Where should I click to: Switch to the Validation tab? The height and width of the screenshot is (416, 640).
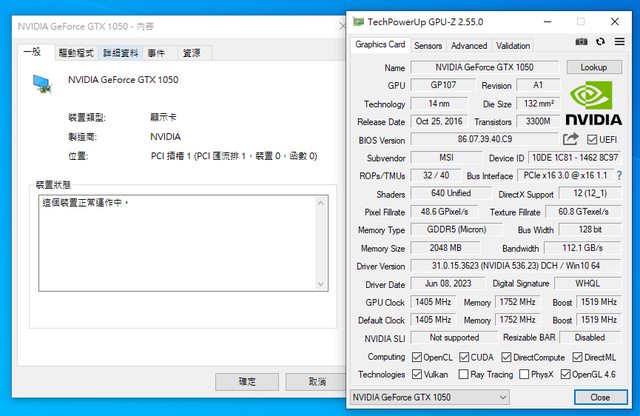513,46
